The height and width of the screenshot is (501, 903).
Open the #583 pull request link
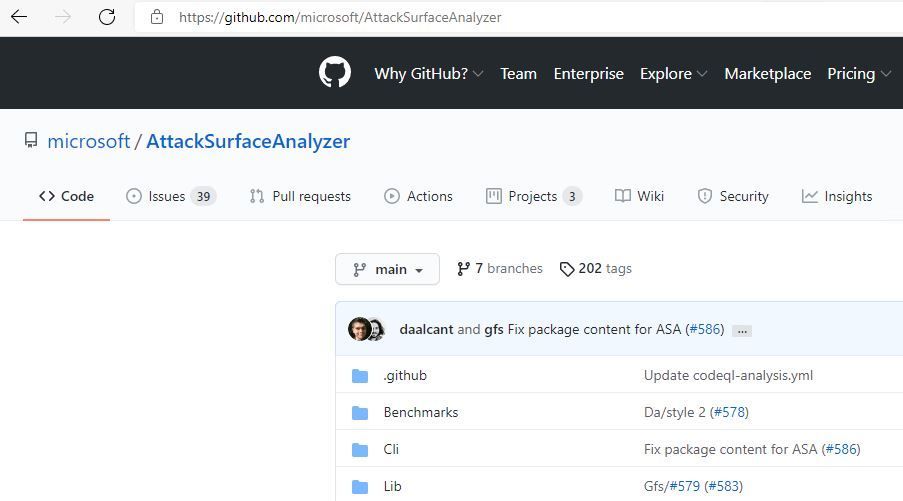pyautogui.click(x=723, y=487)
